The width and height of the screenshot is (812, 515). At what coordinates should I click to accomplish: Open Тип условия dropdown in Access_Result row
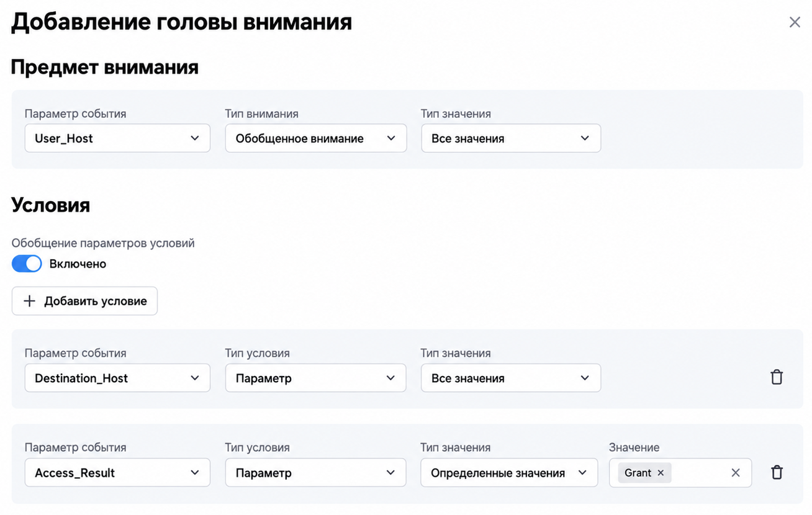pos(315,473)
